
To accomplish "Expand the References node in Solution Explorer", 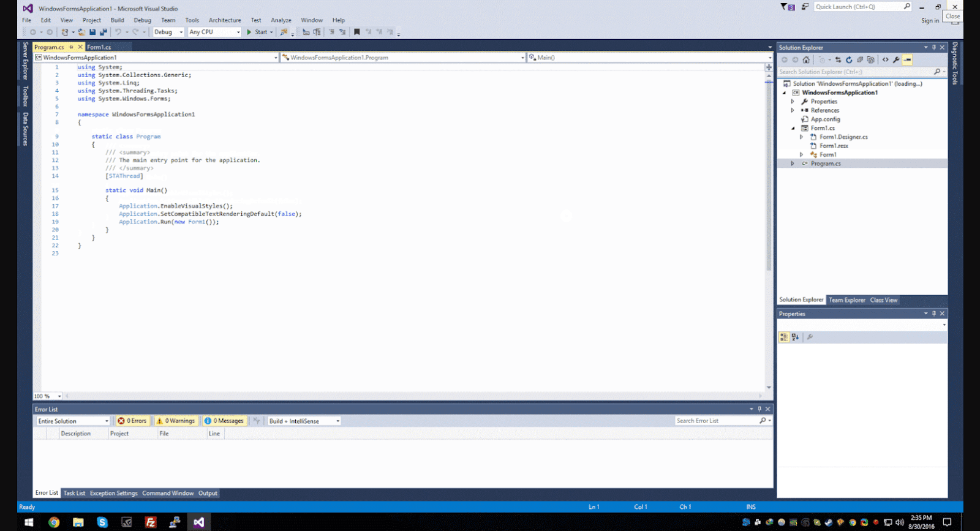I will [793, 110].
